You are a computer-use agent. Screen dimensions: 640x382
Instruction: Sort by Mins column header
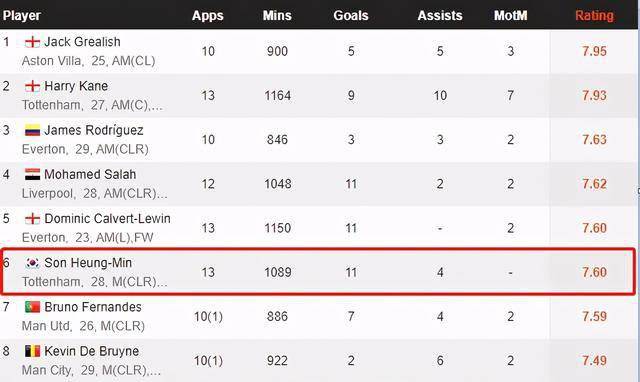pyautogui.click(x=277, y=16)
